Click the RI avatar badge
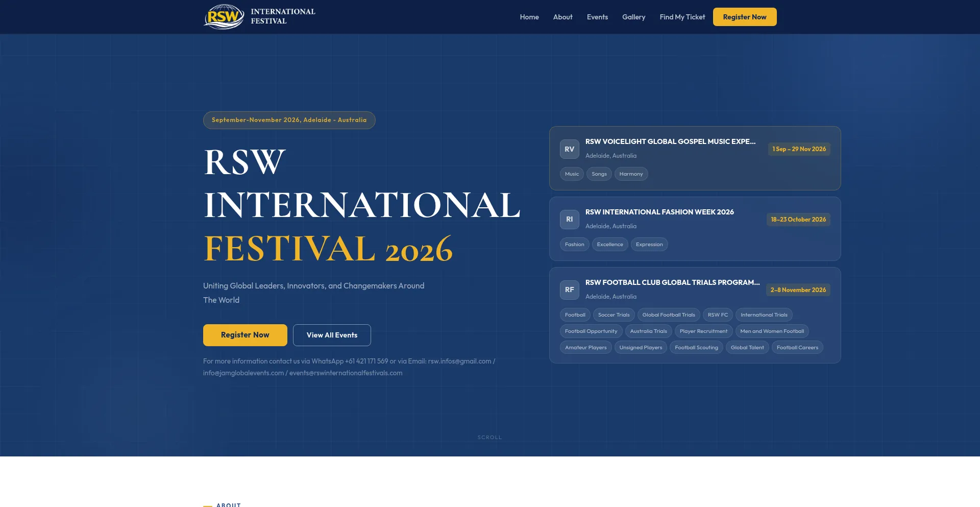 click(569, 220)
